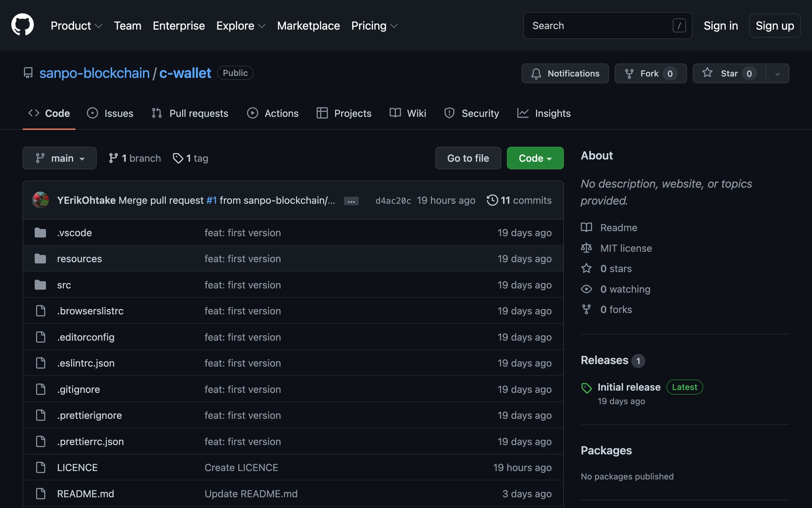Expand the Explore dropdown menu
Image resolution: width=812 pixels, height=508 pixels.
[x=240, y=25]
